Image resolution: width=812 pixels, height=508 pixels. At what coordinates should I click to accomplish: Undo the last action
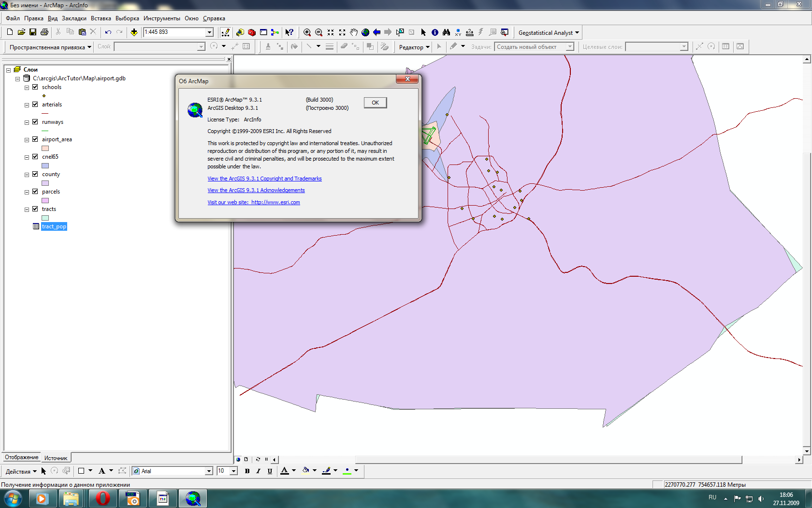coord(108,32)
